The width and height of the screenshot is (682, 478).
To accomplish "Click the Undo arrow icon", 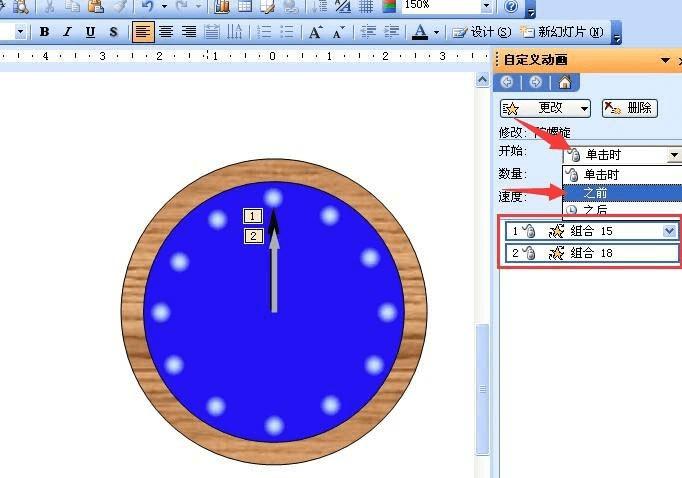I will coord(148,6).
